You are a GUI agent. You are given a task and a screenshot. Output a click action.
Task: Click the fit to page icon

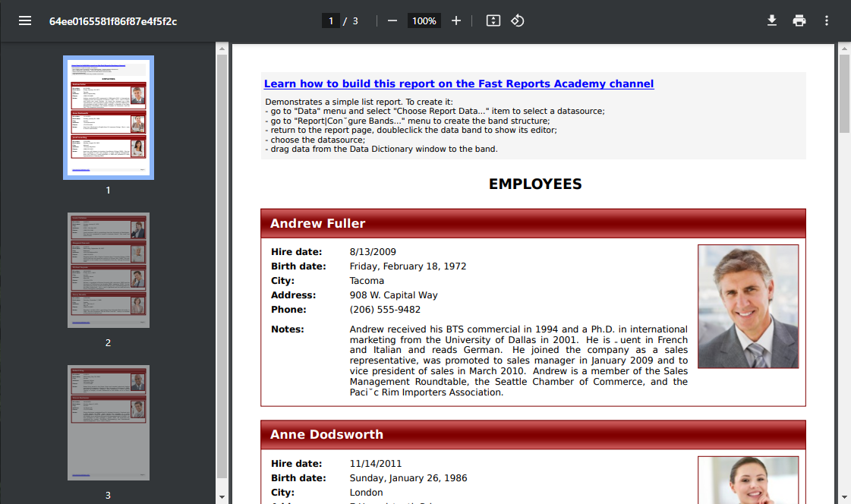pos(493,20)
